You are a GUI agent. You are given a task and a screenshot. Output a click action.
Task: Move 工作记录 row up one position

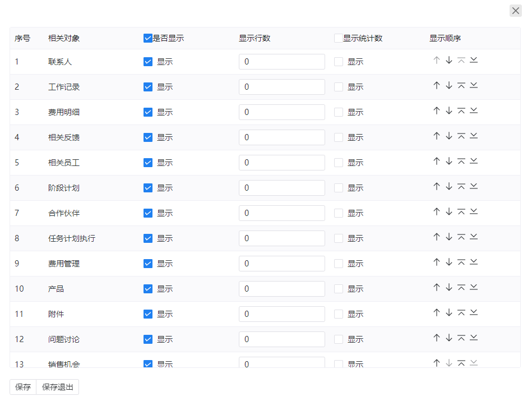pyautogui.click(x=437, y=86)
